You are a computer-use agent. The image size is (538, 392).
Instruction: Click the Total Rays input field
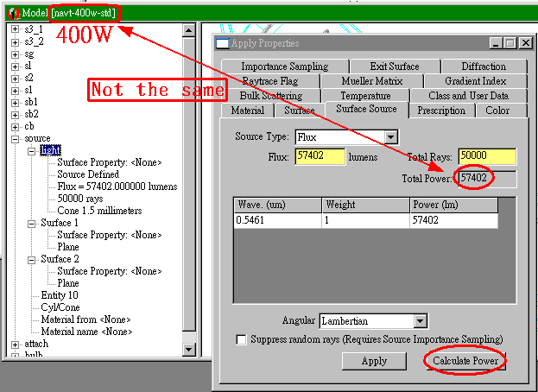point(487,156)
